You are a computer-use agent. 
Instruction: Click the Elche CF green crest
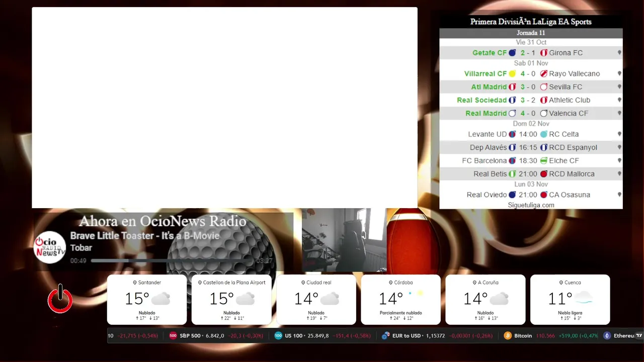click(x=543, y=161)
